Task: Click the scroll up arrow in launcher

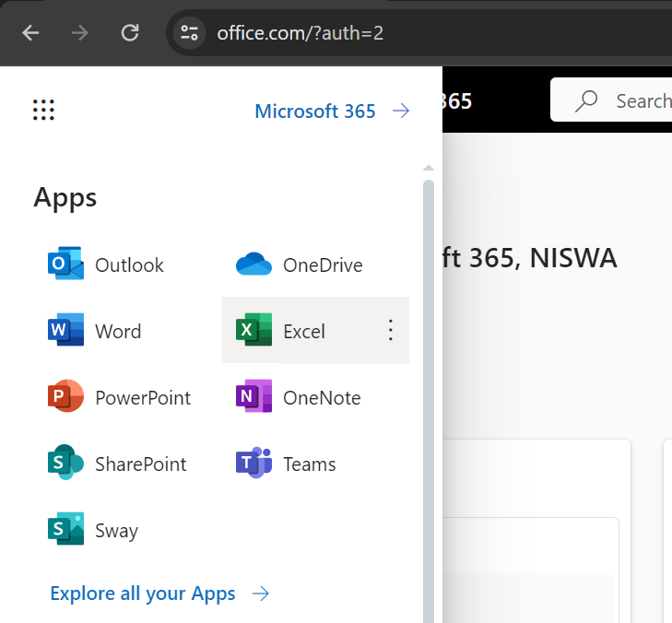Action: 429,168
